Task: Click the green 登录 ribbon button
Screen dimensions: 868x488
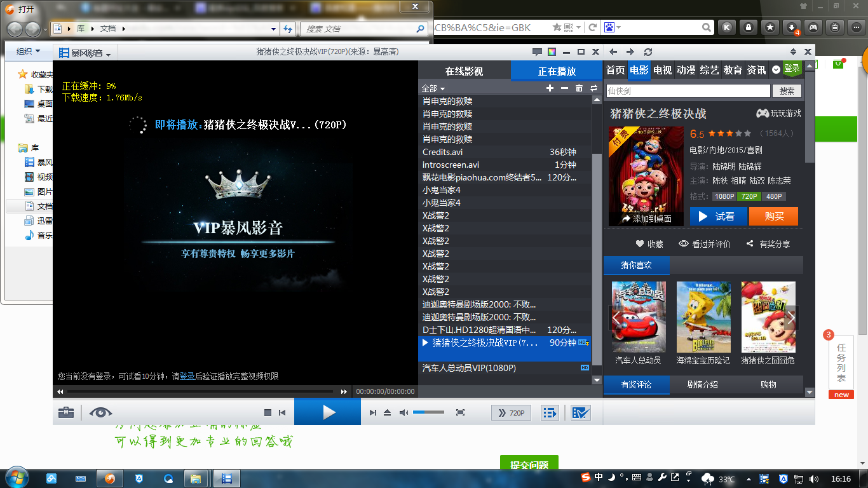Action: (792, 69)
